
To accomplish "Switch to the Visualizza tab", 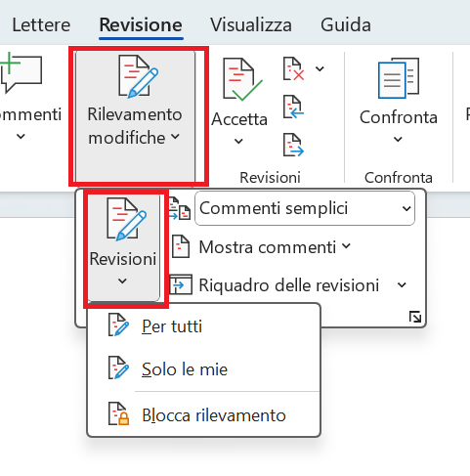I will [x=251, y=24].
